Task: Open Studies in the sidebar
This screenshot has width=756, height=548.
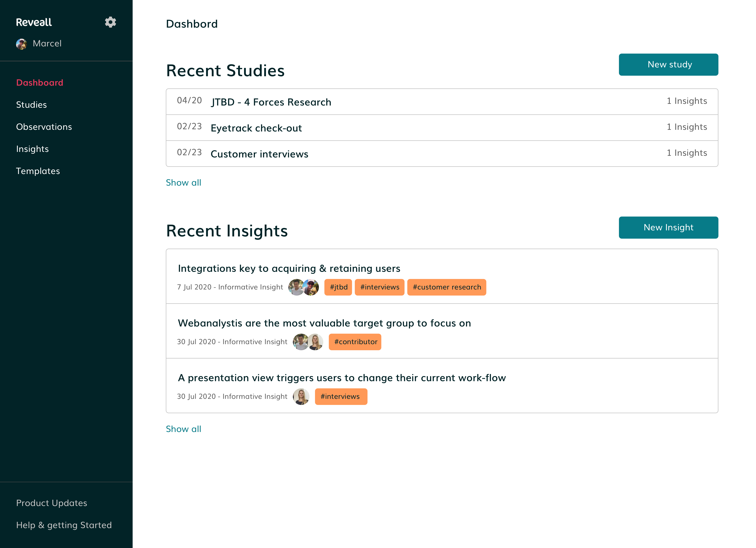Action: 31,105
